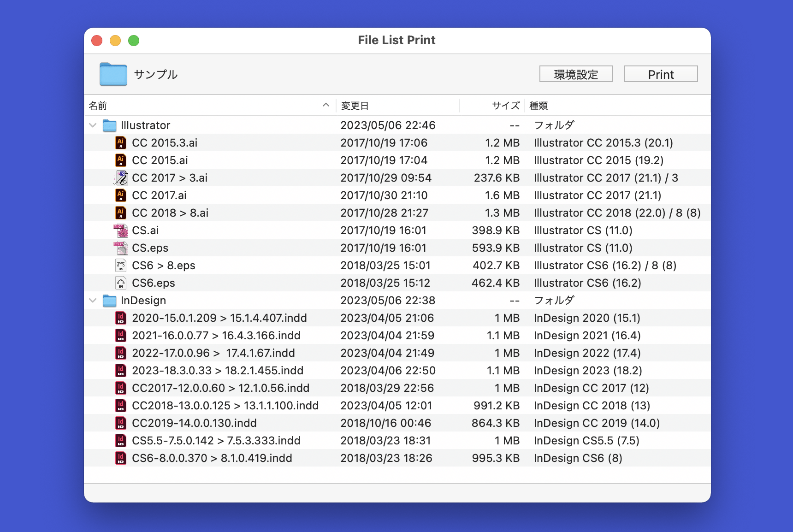Screen dimensions: 793x532
Task: Collapse the InDesign folder disclosure triangle
Action: click(92, 300)
